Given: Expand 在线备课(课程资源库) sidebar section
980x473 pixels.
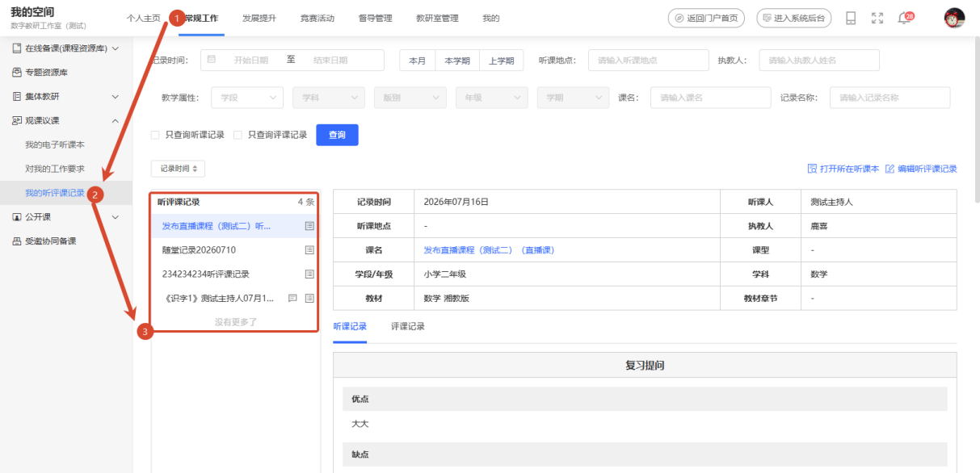Looking at the screenshot, I should 116,48.
